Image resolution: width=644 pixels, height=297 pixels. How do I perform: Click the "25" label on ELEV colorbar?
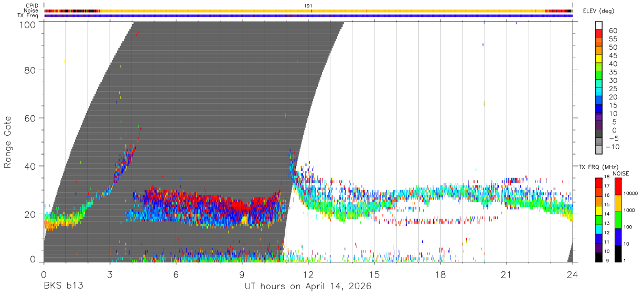coord(614,89)
